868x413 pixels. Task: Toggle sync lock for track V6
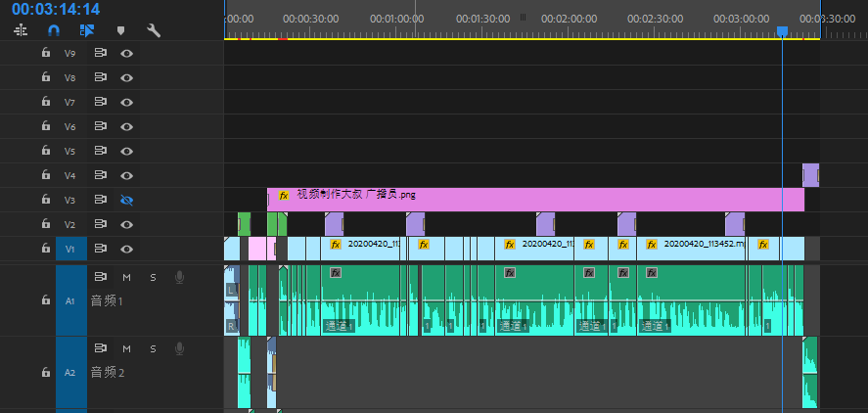click(x=100, y=126)
